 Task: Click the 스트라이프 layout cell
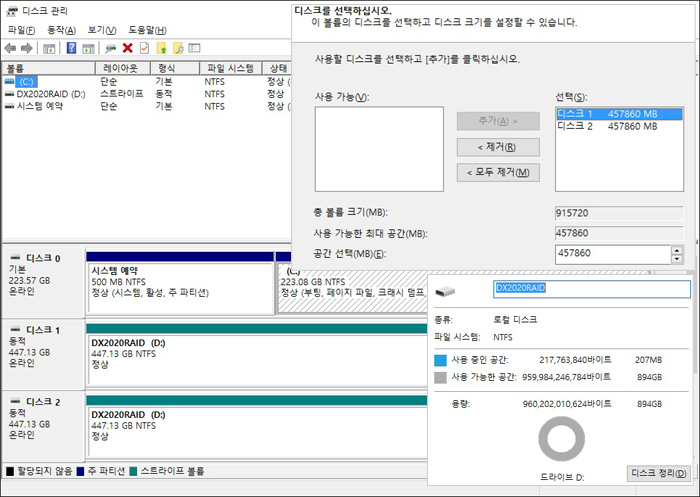pos(121,94)
